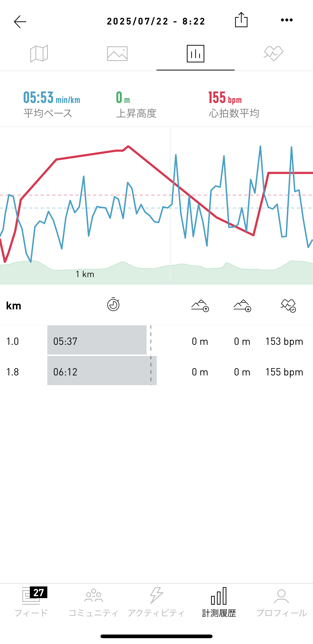Viewport: 313px width, 644px height.
Task: Tap the 1 km marker on the chart
Action: pos(85,274)
